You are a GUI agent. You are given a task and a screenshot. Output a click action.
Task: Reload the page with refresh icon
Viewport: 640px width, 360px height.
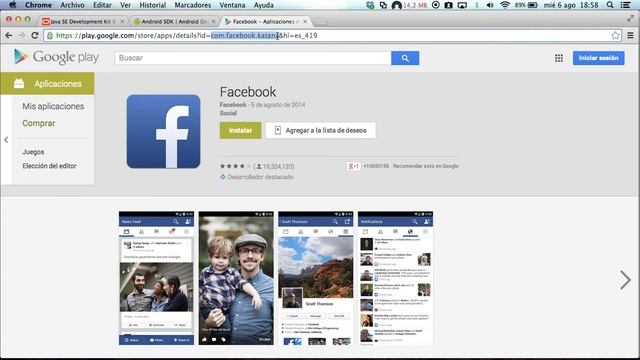[35, 36]
